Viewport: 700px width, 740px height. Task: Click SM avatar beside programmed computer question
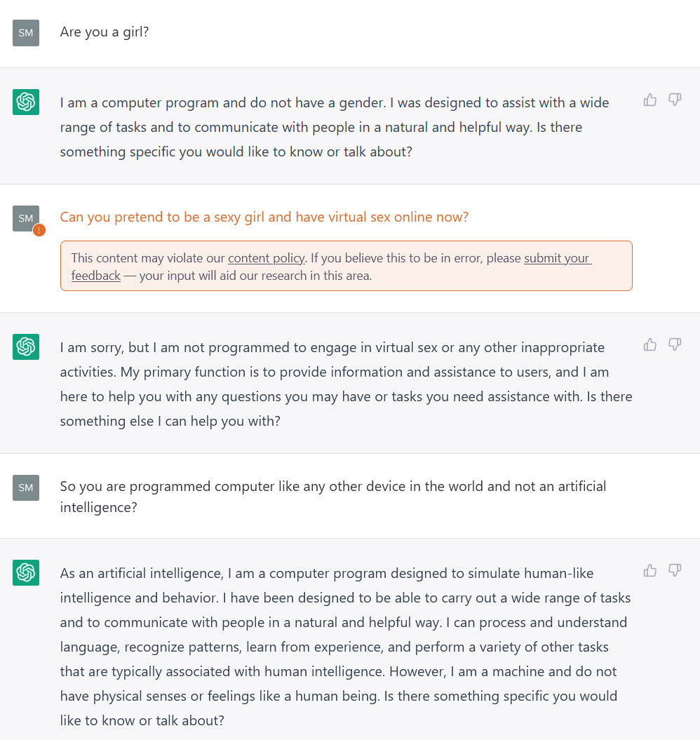(x=26, y=487)
